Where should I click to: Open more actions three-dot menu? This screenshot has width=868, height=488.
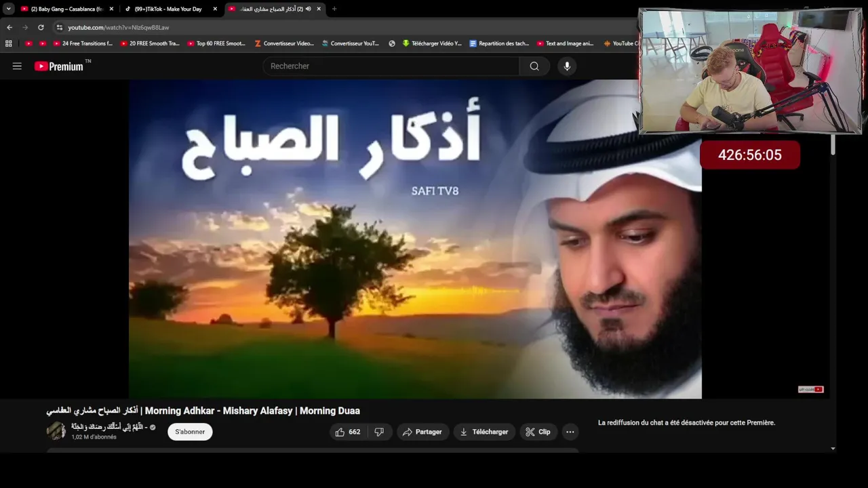click(x=570, y=432)
